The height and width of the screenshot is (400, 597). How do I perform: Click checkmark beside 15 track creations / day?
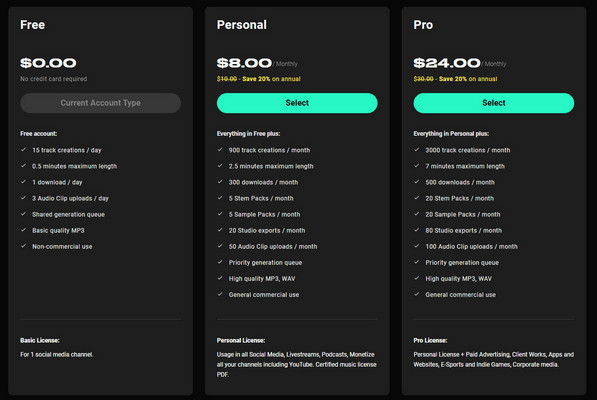[23, 150]
